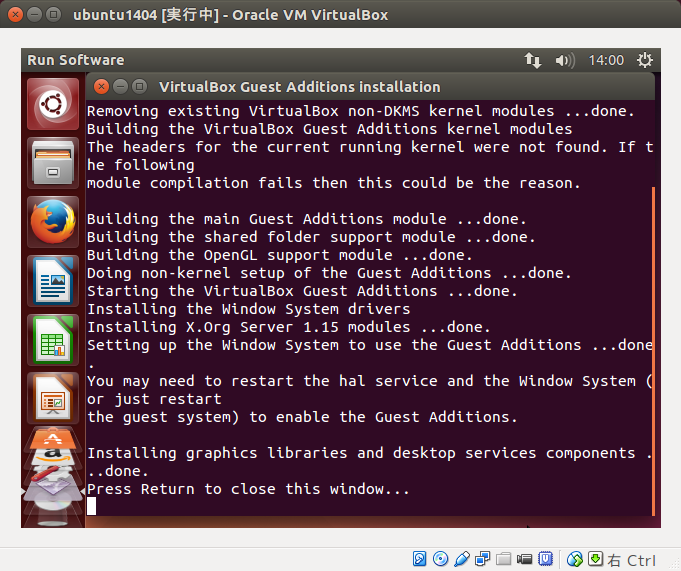Click the 'Doing non-kernel setup' line

point(329,273)
